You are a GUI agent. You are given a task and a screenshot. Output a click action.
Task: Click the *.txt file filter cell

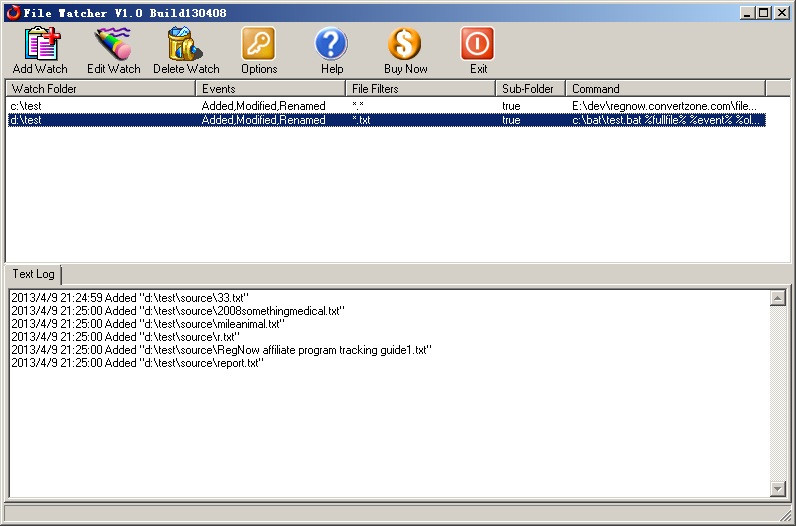[361, 120]
